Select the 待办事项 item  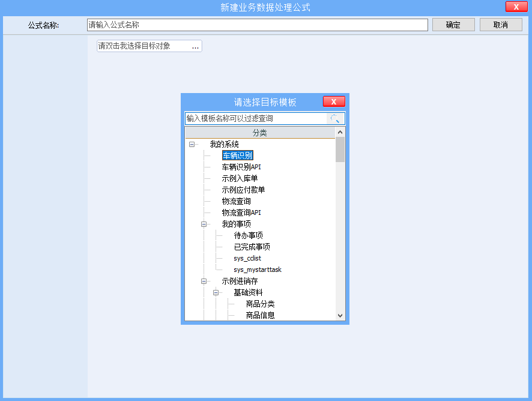pyautogui.click(x=249, y=235)
